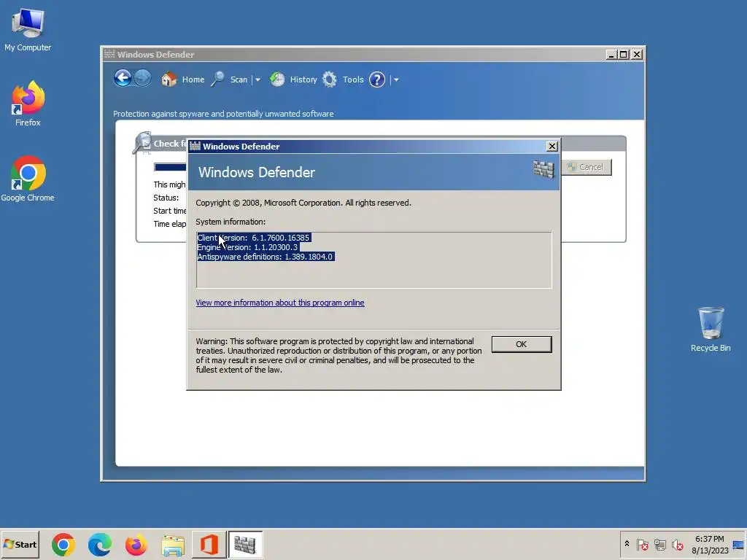Launch Microsoft Edge from the taskbar
Image resolution: width=747 pixels, height=560 pixels.
(x=99, y=544)
